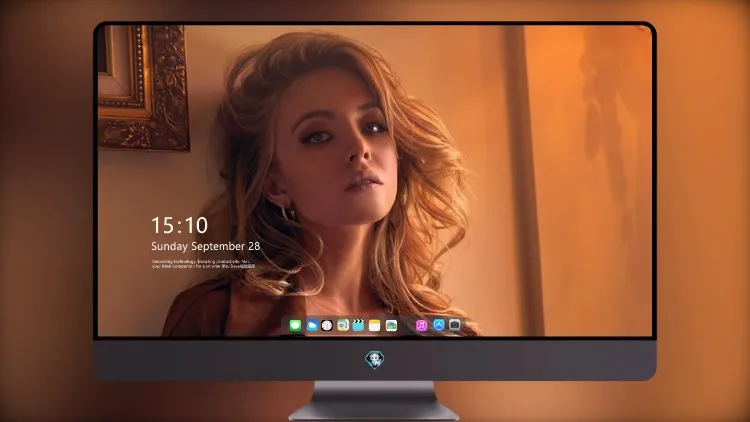Open the Weather app in dock

[x=312, y=325]
